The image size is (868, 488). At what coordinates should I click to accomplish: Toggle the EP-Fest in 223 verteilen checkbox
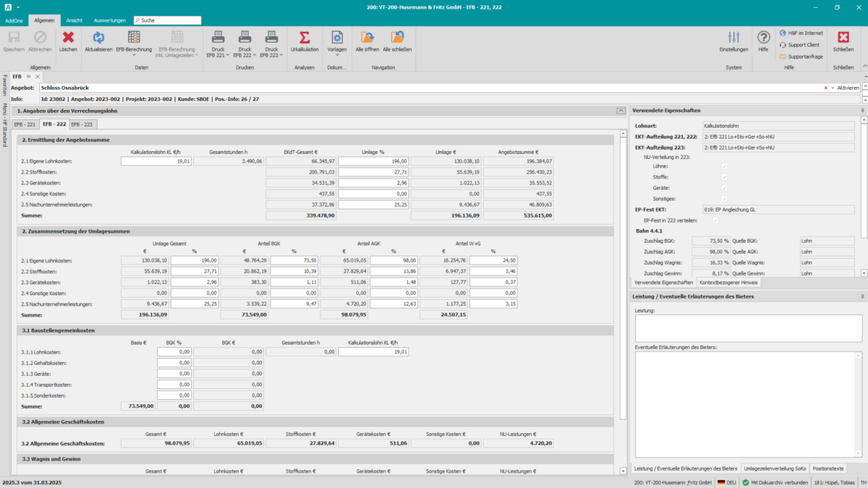(716, 220)
